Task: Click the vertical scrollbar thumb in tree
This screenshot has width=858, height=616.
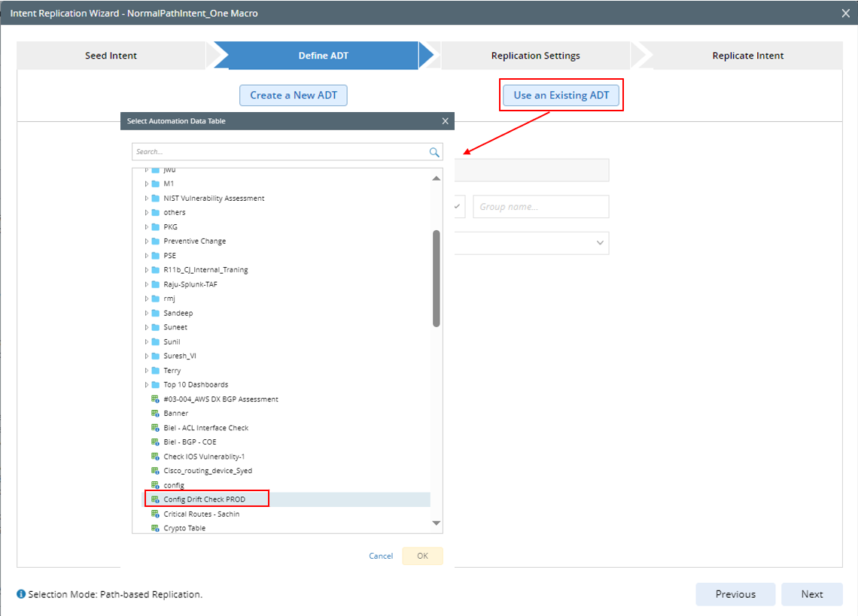Action: point(437,278)
